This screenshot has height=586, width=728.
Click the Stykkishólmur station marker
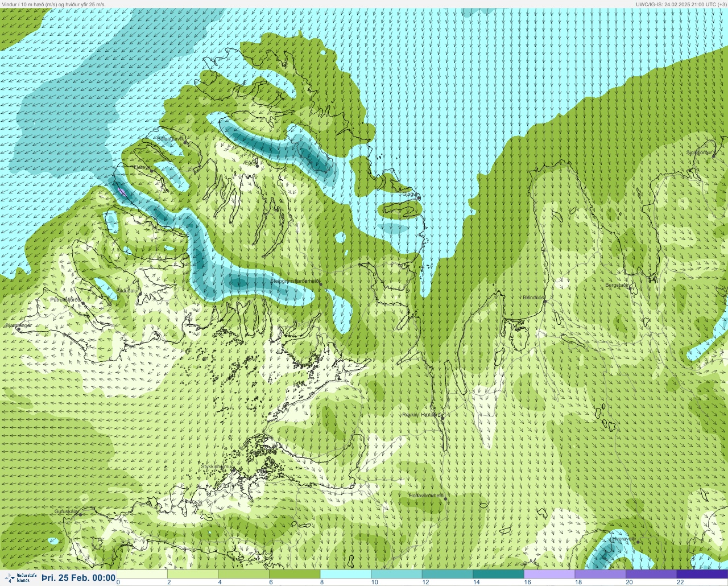pyautogui.click(x=233, y=470)
